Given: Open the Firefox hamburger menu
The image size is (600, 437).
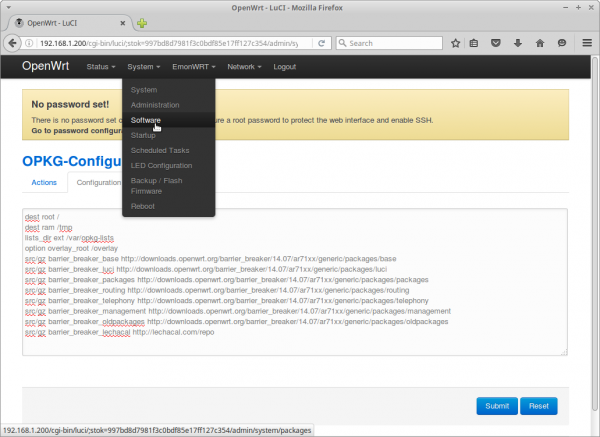Looking at the screenshot, I should tap(587, 43).
